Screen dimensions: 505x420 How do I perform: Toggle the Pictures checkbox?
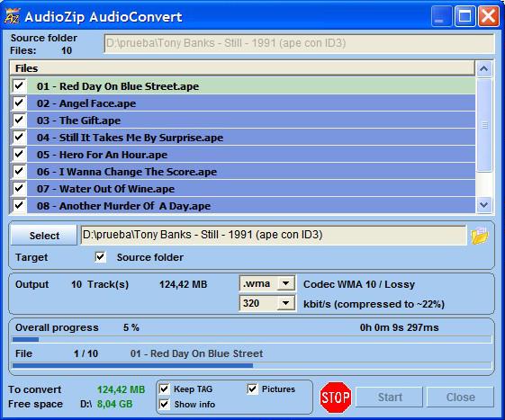[x=252, y=389]
